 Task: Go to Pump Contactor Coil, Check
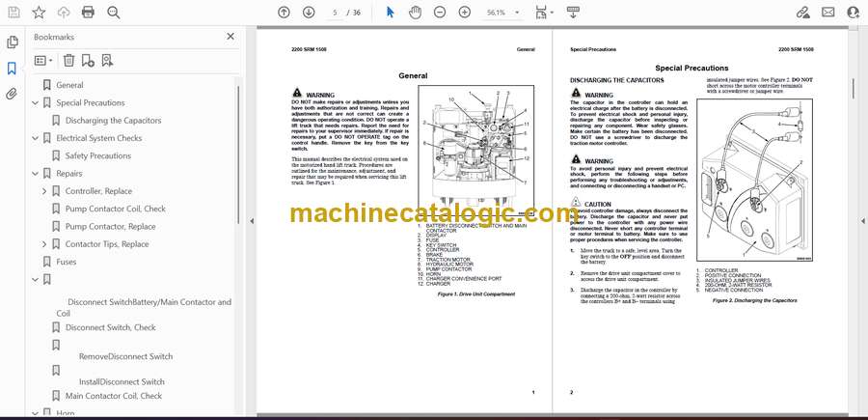tap(115, 209)
